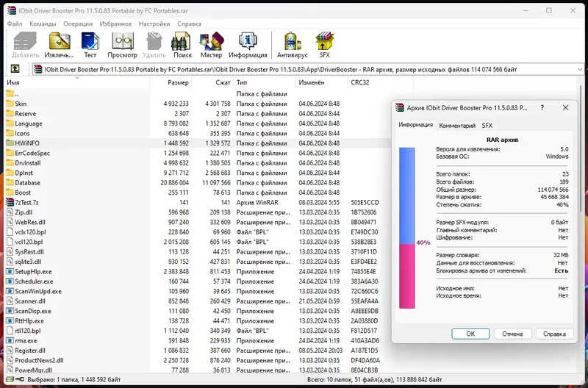Select the DpInst folder

pyautogui.click(x=24, y=173)
